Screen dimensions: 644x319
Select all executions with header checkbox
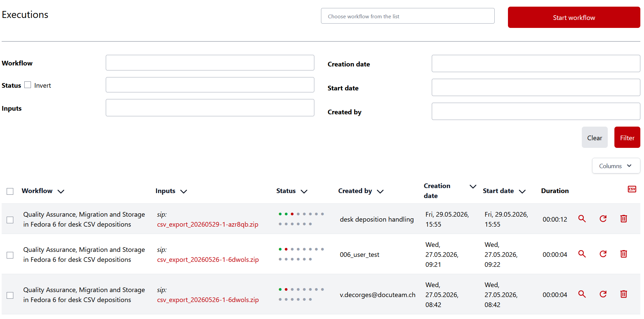[x=10, y=191]
